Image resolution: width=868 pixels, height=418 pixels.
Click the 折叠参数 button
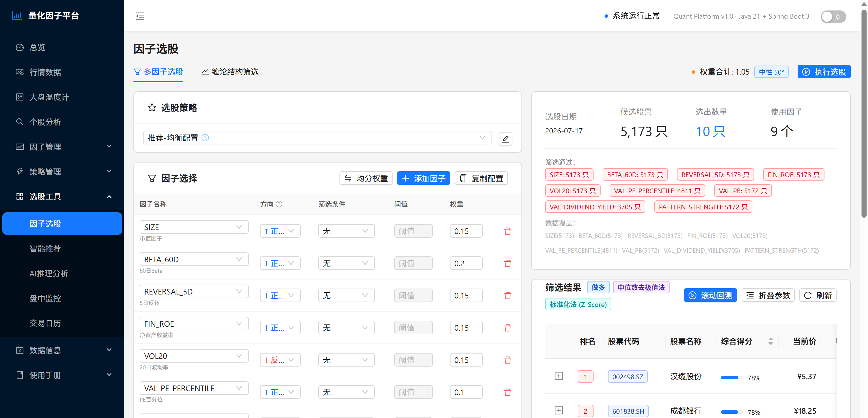point(768,295)
